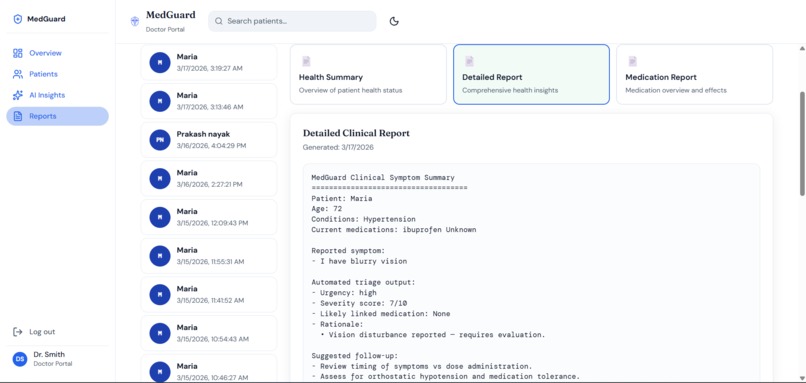The image size is (806, 383).
Task: Click the Health Summary document icon
Action: click(x=306, y=61)
